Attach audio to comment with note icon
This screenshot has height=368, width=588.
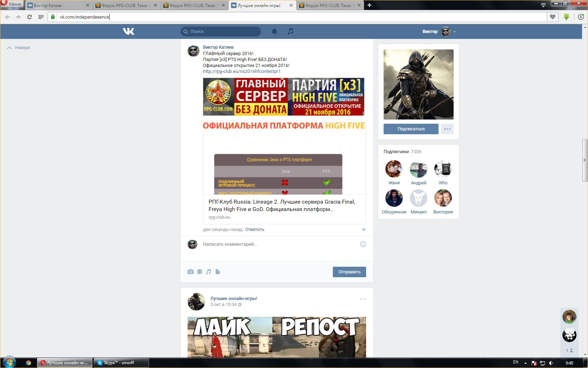click(209, 272)
